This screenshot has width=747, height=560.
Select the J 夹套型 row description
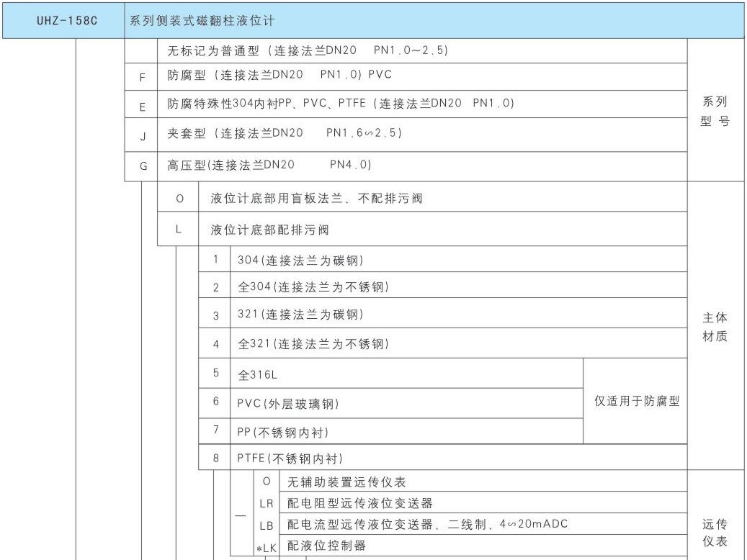pos(285,134)
